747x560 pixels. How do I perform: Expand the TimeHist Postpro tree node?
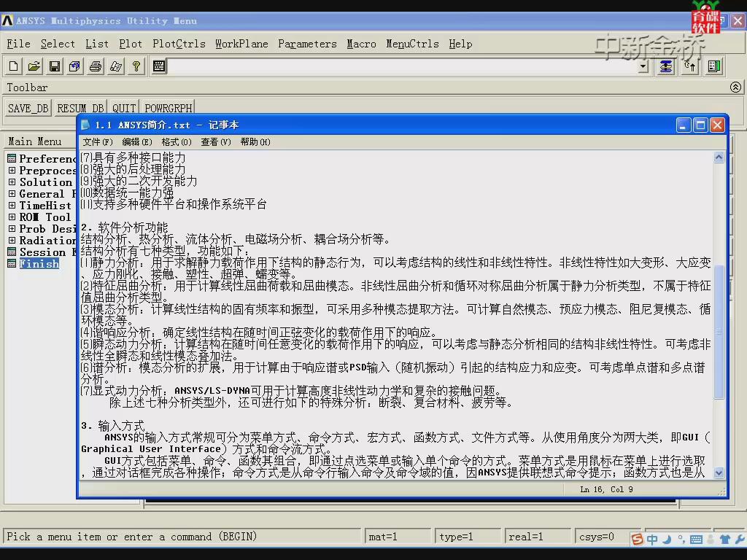(x=12, y=205)
